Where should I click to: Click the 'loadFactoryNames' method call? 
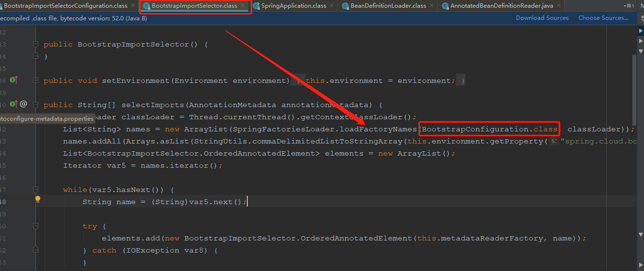point(378,129)
